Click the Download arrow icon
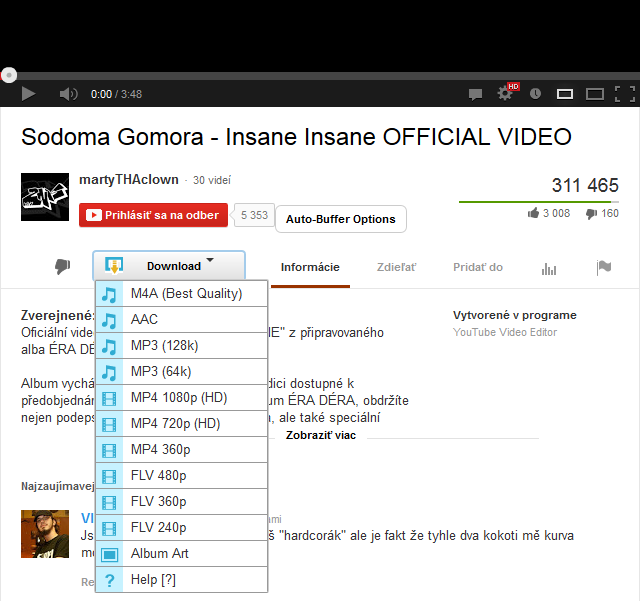Viewport: 640px width, 601px height. [x=114, y=265]
